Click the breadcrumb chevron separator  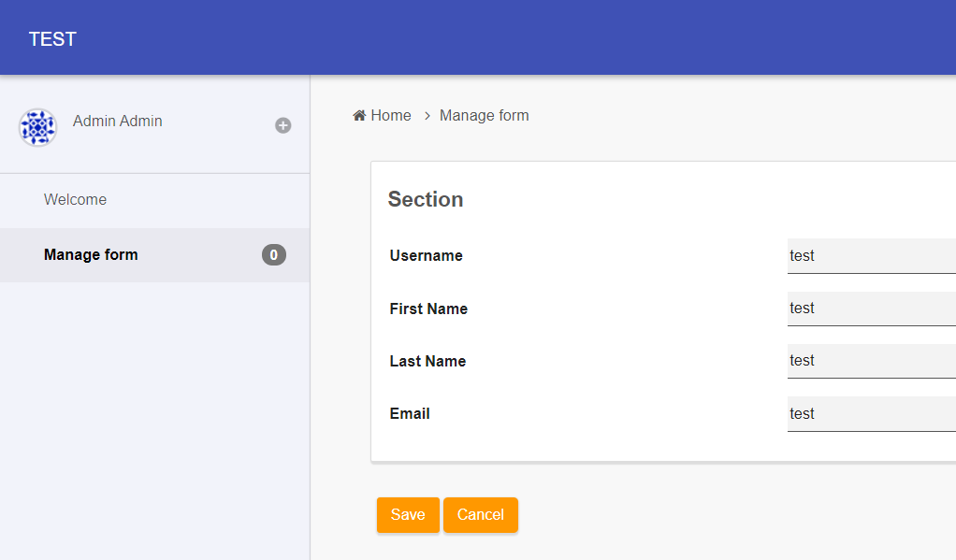coord(427,116)
